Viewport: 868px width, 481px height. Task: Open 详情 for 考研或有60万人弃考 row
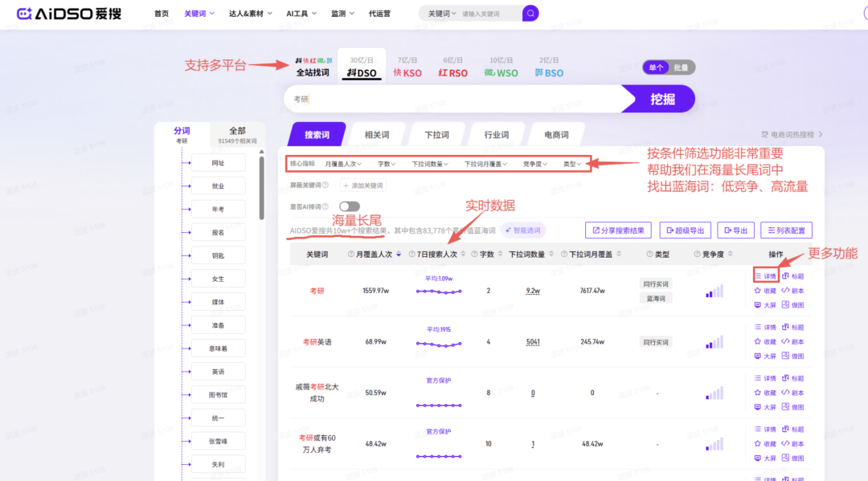(x=765, y=429)
